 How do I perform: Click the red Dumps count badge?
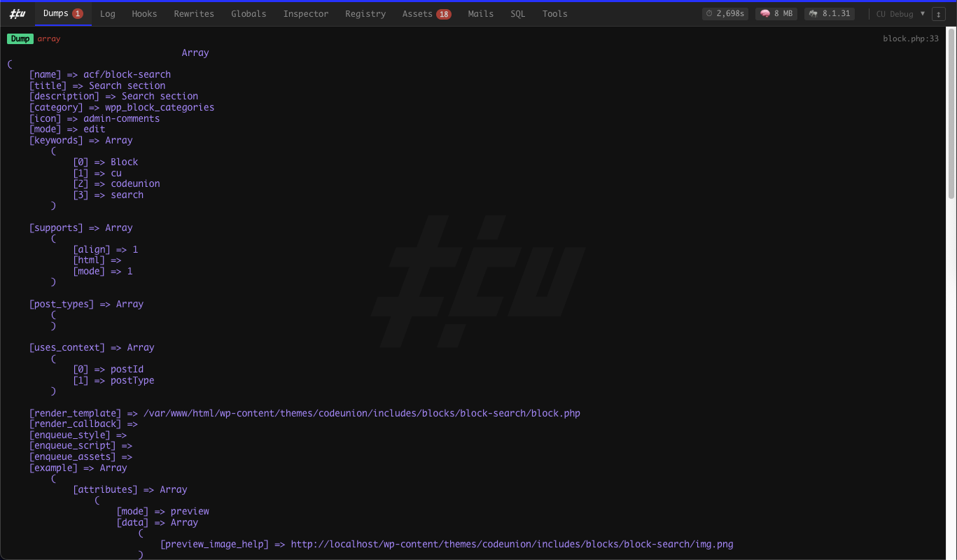78,14
